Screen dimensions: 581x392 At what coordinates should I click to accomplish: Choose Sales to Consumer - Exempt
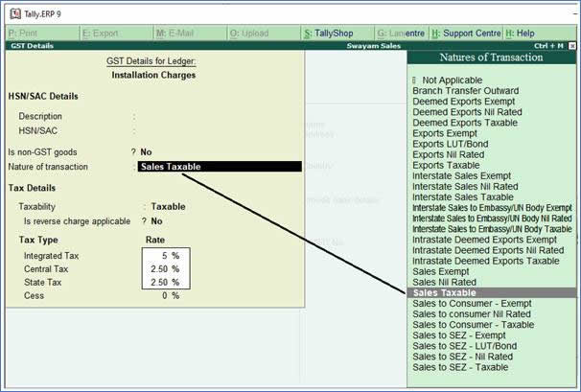(472, 304)
